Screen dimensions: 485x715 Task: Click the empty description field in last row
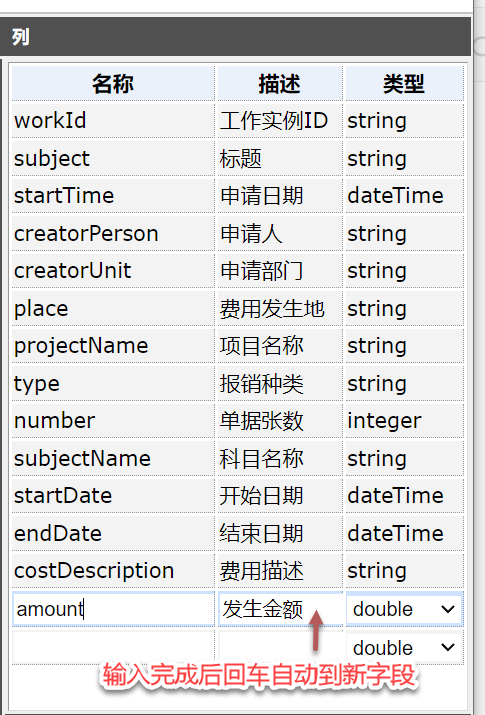(280, 648)
